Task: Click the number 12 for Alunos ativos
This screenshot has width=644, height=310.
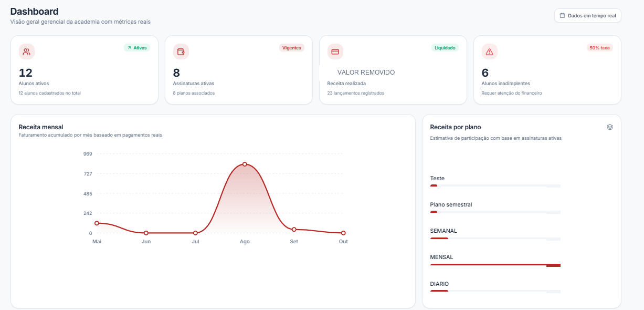Action: click(26, 73)
